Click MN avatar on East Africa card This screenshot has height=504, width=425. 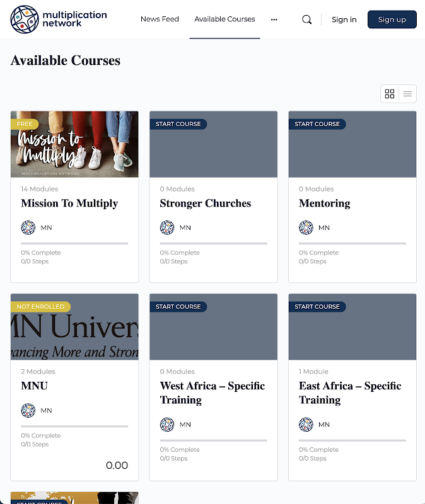(306, 424)
